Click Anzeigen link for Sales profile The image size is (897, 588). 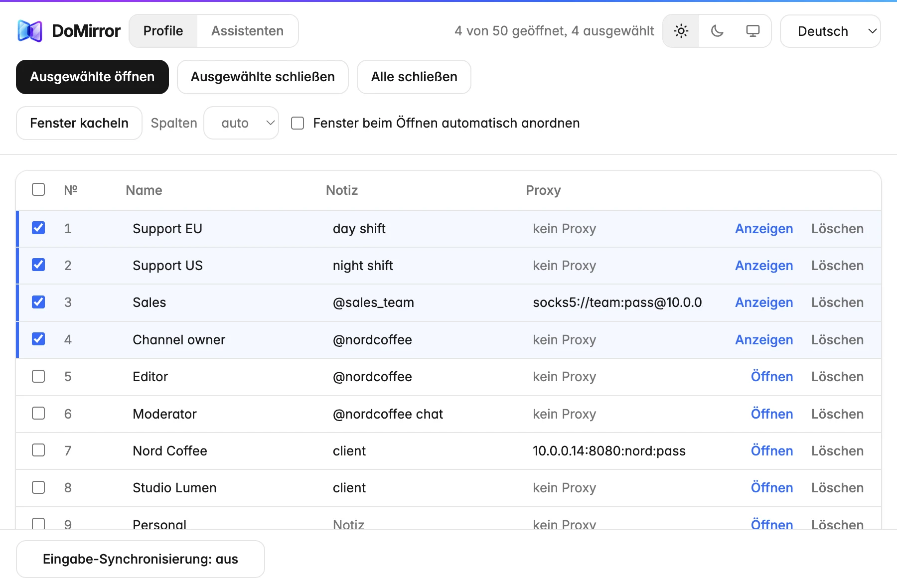click(764, 302)
